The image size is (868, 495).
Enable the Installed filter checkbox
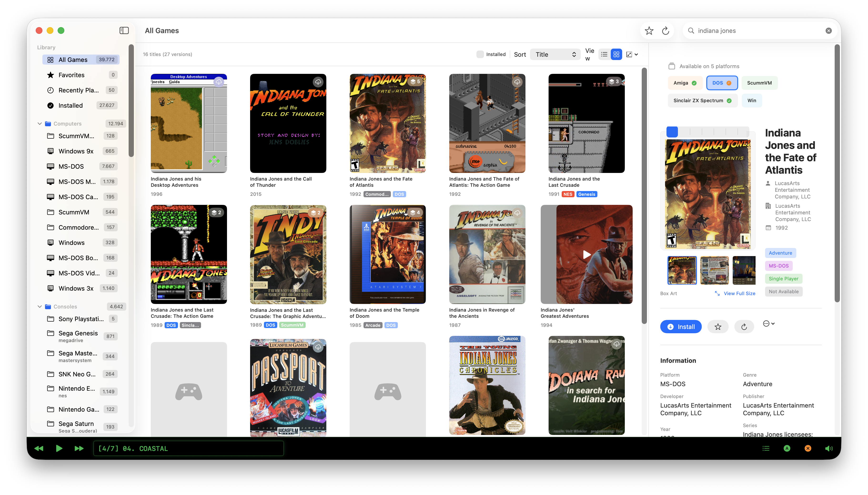(x=480, y=54)
